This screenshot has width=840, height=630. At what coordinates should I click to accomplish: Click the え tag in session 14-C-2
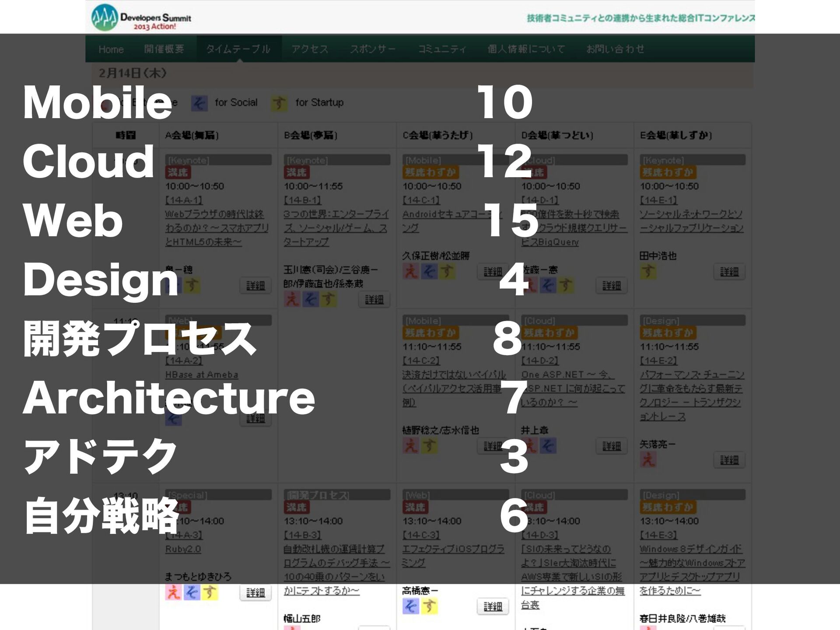410,445
